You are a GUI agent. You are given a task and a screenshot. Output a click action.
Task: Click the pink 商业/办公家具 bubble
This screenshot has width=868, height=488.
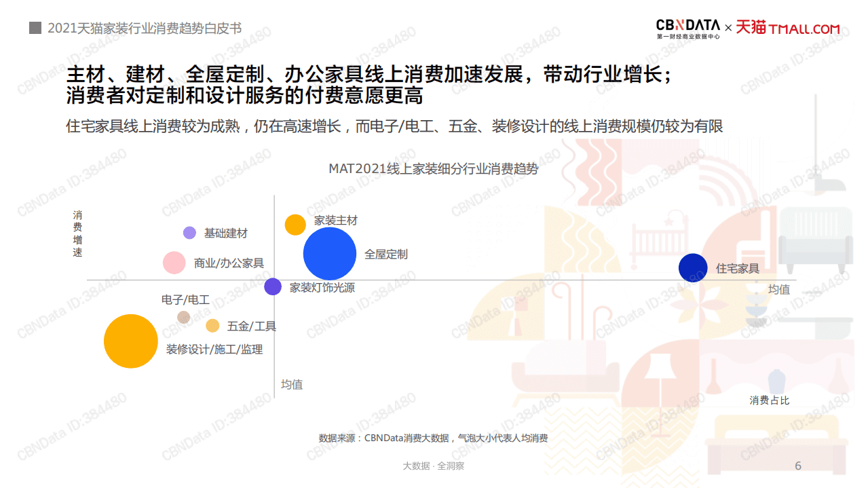pos(174,263)
